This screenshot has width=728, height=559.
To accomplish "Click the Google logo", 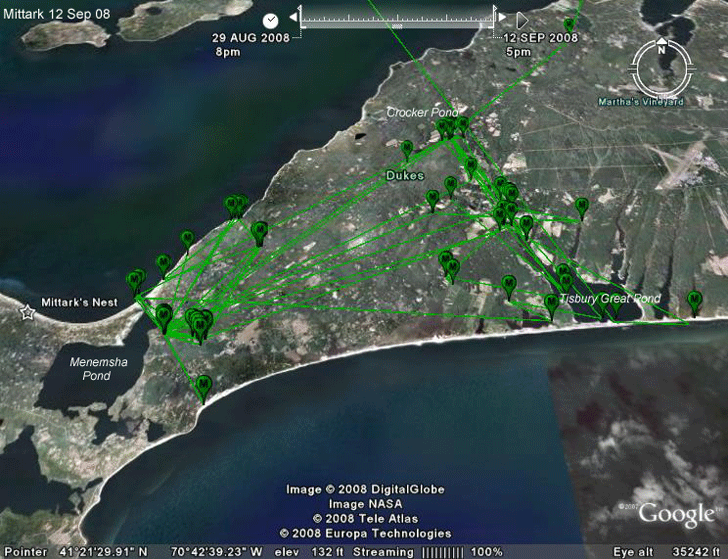I will tap(676, 514).
